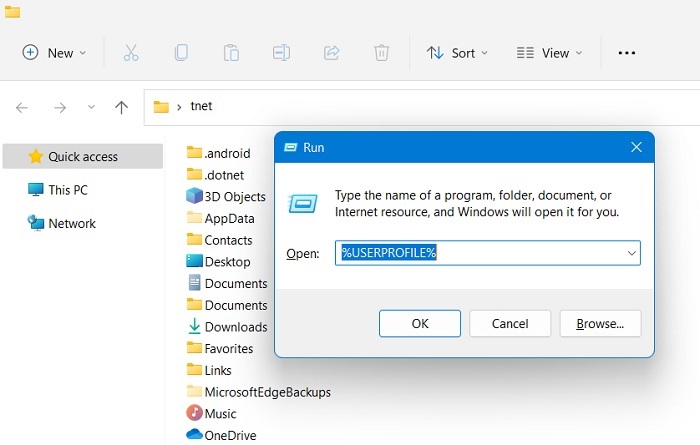Select the 3D Objects cube icon
This screenshot has height=445, width=700.
[x=194, y=196]
